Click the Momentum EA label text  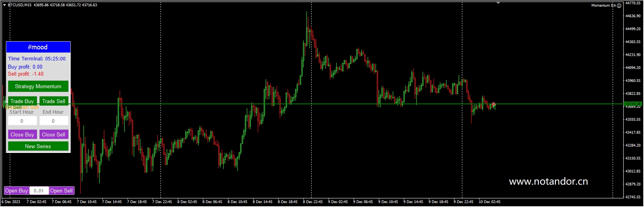(x=604, y=5)
